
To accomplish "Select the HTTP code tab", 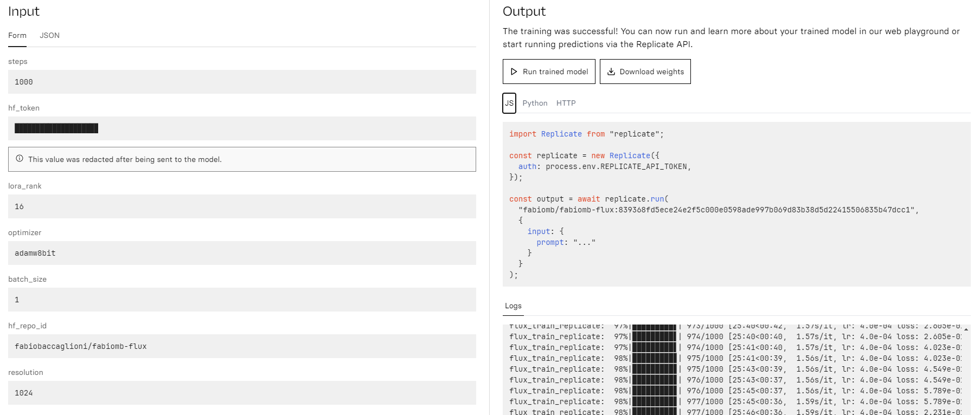I will (x=566, y=103).
